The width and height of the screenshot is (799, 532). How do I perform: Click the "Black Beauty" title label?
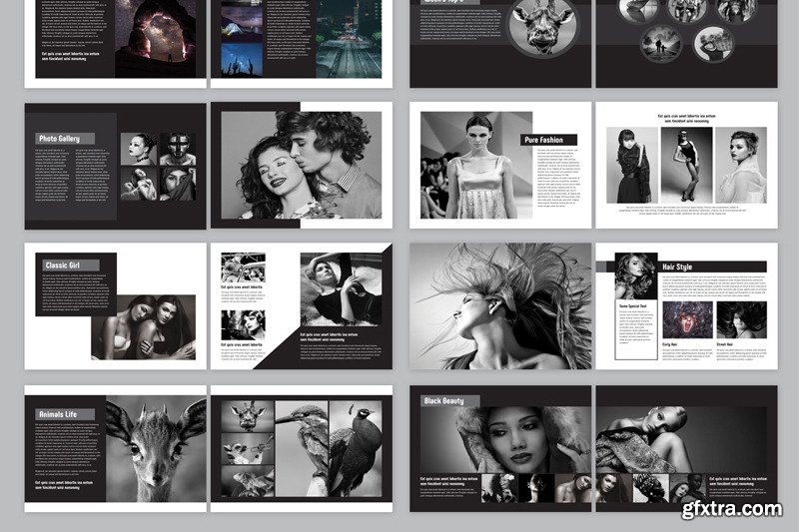(449, 400)
